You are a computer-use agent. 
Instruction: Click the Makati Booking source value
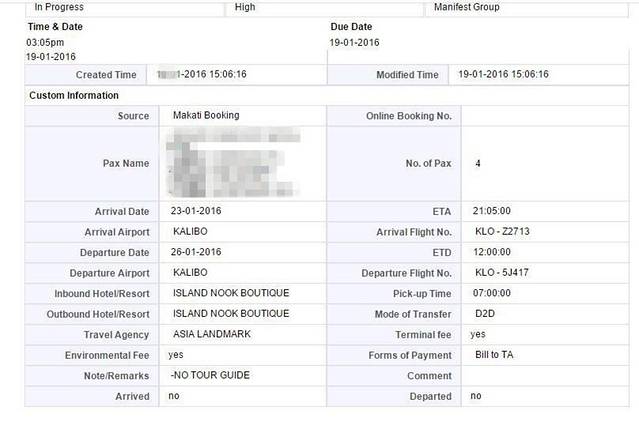click(206, 115)
